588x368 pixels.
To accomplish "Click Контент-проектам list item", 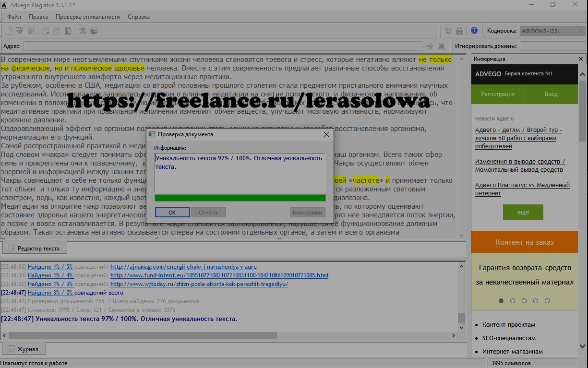I will click(x=508, y=325).
